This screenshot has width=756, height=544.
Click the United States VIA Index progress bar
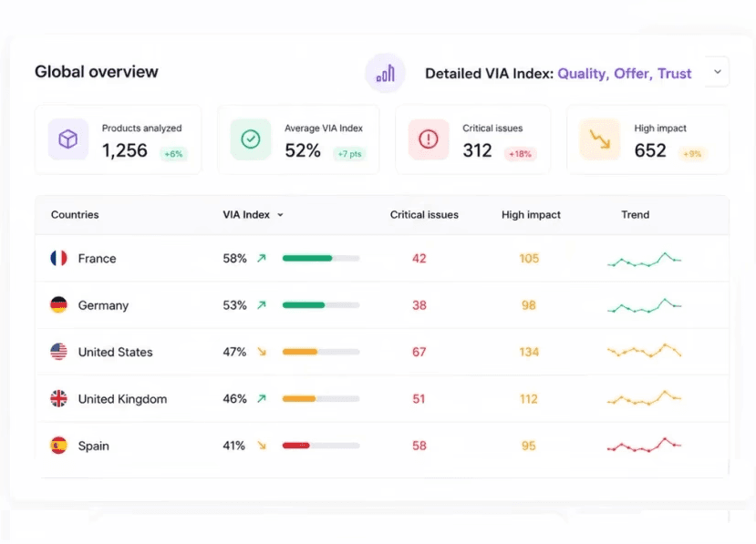coord(321,352)
